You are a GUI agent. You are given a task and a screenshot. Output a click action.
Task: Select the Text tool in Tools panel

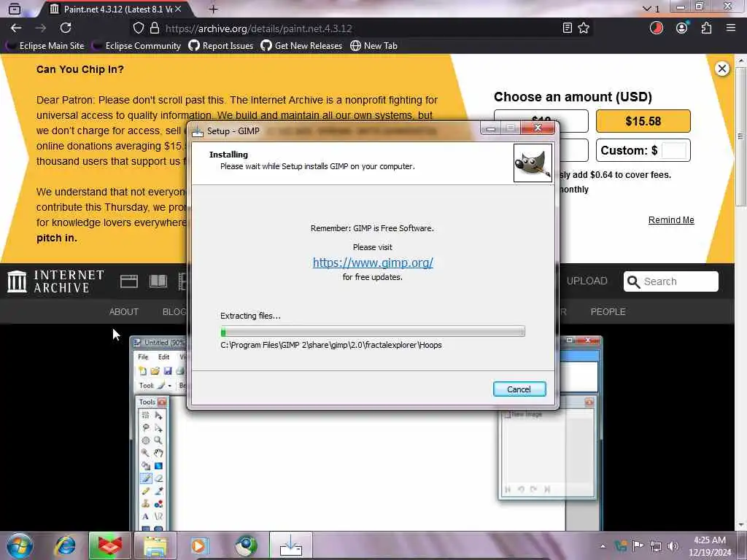click(146, 516)
